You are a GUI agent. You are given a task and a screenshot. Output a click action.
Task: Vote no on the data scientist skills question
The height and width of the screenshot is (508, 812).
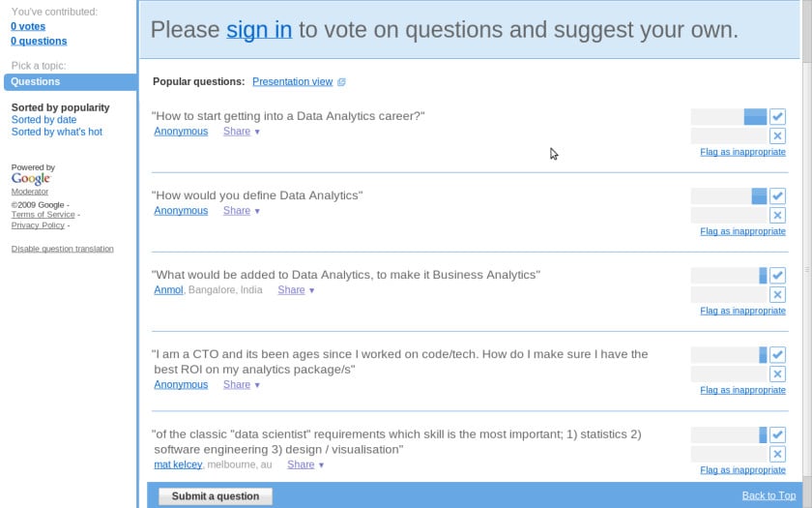pyautogui.click(x=777, y=454)
